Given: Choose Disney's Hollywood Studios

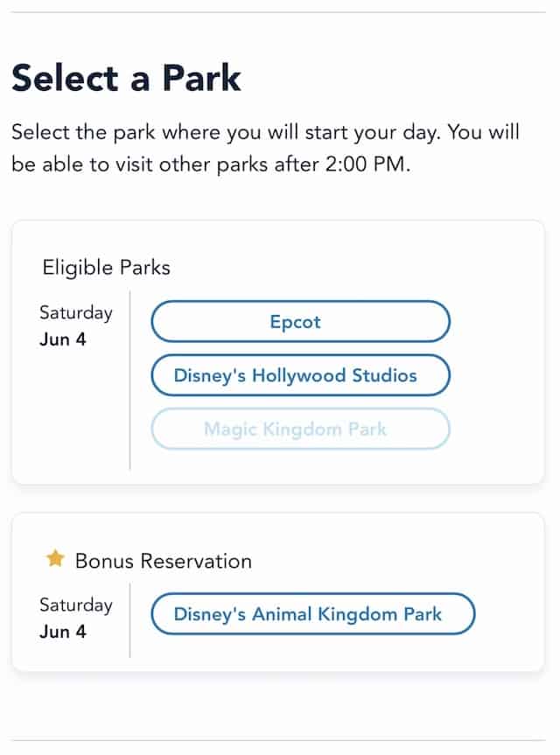Looking at the screenshot, I should pos(300,375).
